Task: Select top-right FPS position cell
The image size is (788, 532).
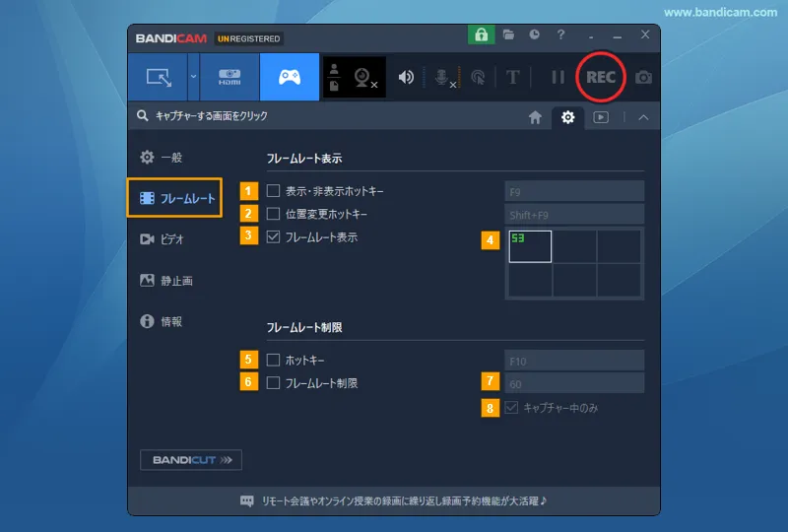Action: (x=620, y=246)
